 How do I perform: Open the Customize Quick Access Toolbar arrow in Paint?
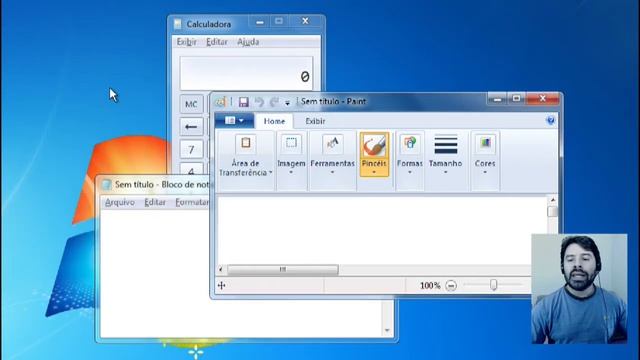coord(287,103)
